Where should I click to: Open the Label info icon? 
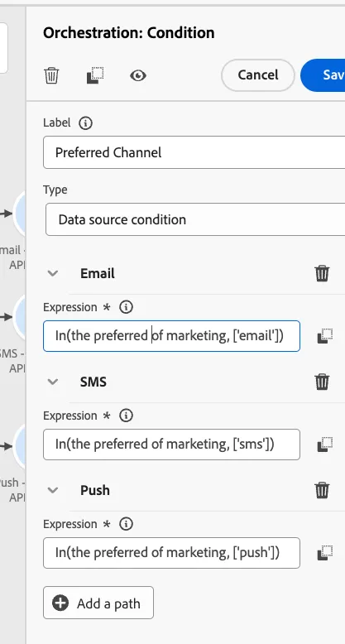(85, 123)
